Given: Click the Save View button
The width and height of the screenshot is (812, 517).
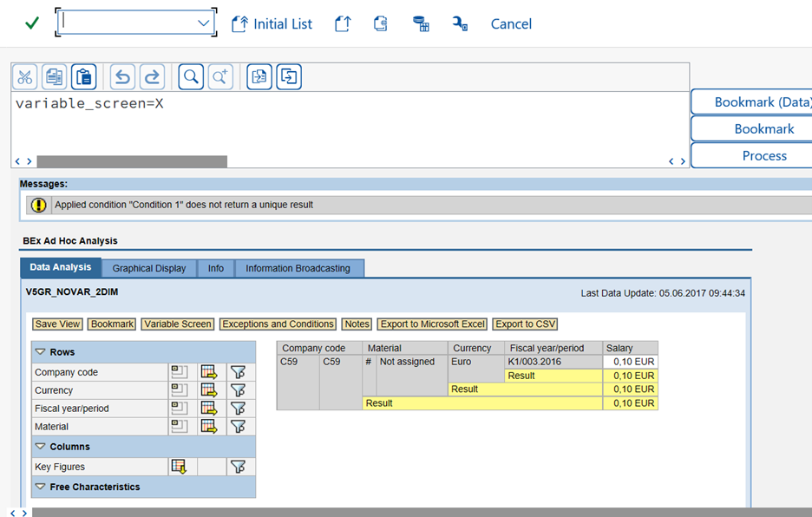Looking at the screenshot, I should 57,324.
